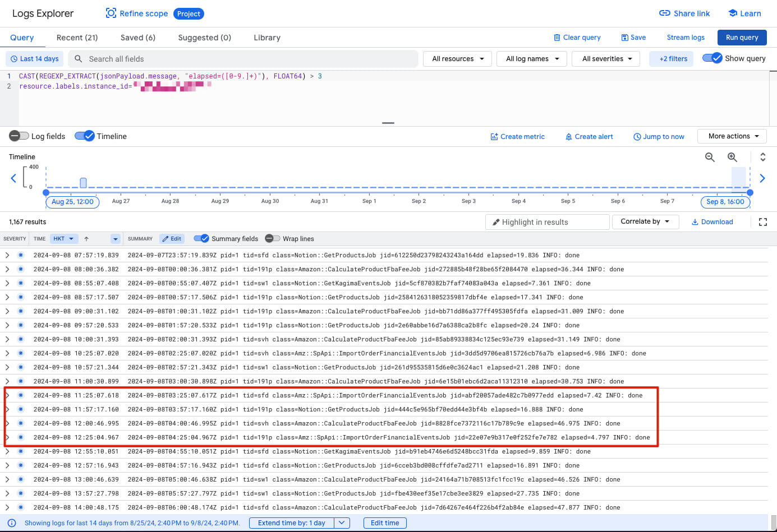Enable the Log fields toggle
The image size is (777, 532).
pos(19,136)
